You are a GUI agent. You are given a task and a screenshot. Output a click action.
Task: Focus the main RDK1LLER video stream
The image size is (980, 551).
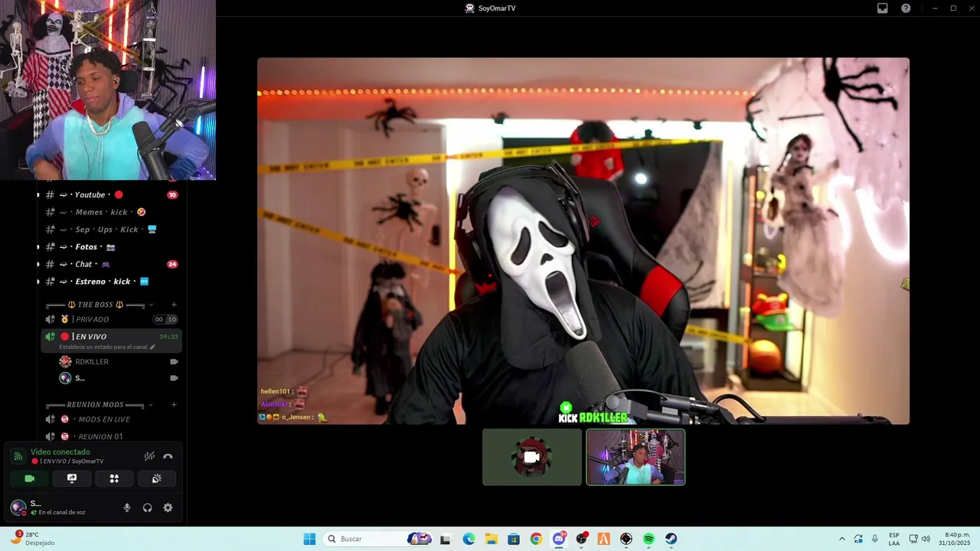(x=583, y=241)
